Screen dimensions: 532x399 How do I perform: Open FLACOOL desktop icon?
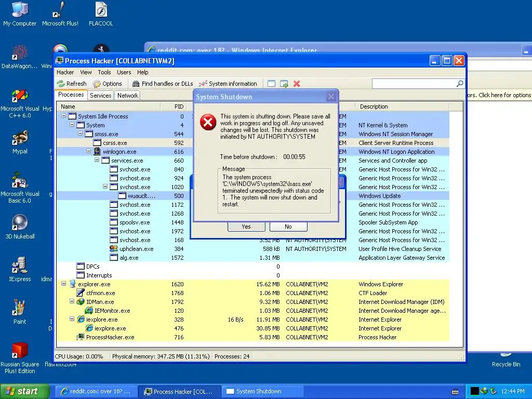click(x=101, y=14)
